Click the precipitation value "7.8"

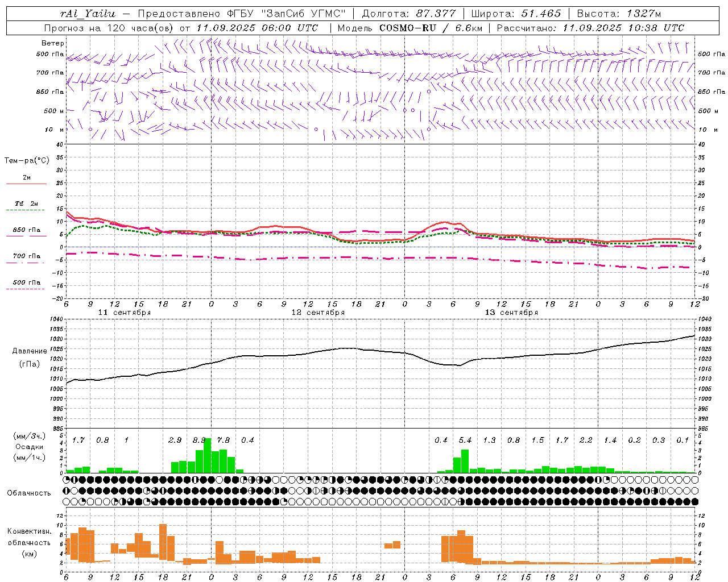point(224,440)
